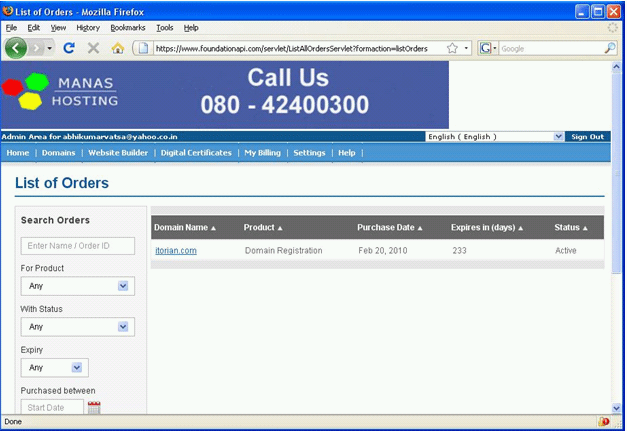Open the history dropdown next to Forward
This screenshot has height=431, width=627.
pyautogui.click(x=49, y=48)
